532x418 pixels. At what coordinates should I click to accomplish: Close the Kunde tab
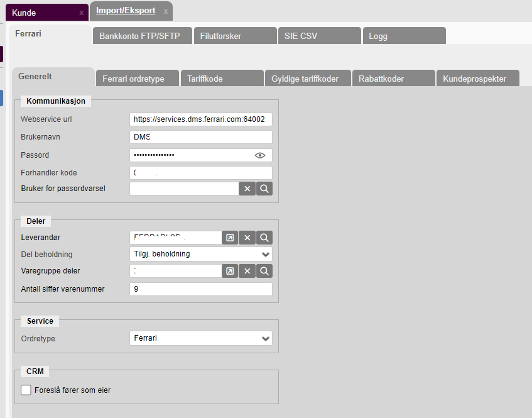click(x=82, y=13)
